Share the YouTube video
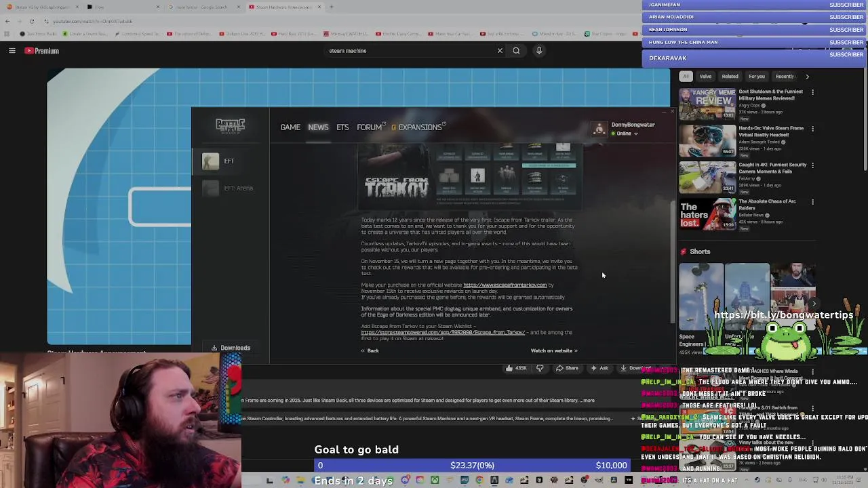This screenshot has height=488, width=868. (568, 368)
